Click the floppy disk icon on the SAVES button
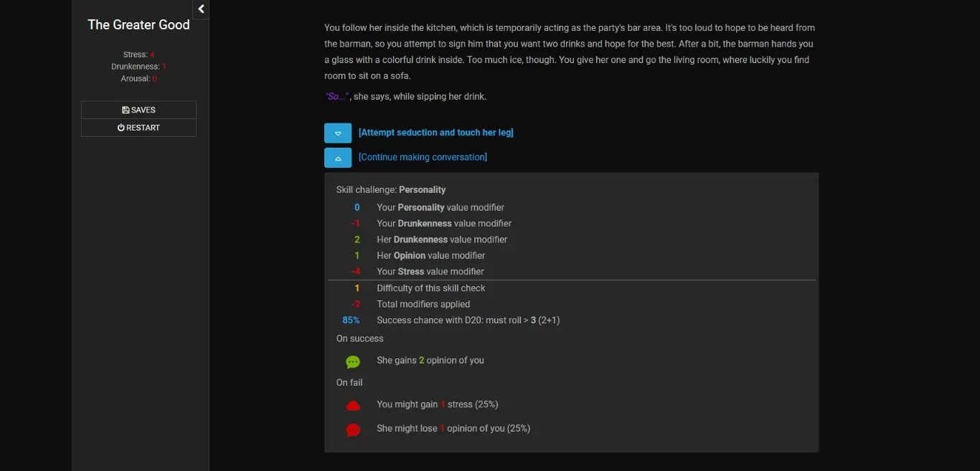 click(x=126, y=110)
